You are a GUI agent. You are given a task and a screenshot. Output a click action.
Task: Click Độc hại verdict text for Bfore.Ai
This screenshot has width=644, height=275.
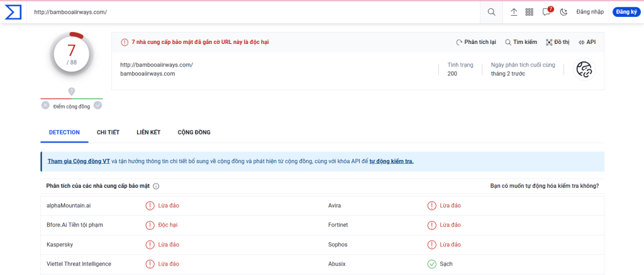(x=167, y=225)
